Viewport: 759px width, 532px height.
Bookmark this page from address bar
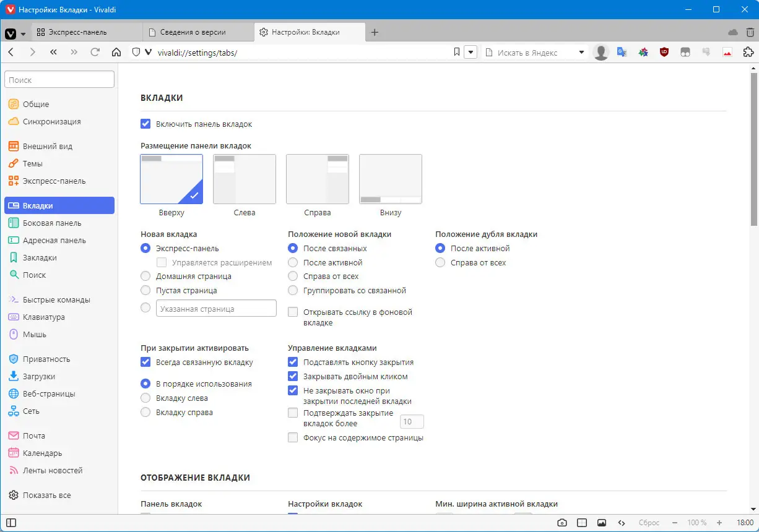(456, 53)
